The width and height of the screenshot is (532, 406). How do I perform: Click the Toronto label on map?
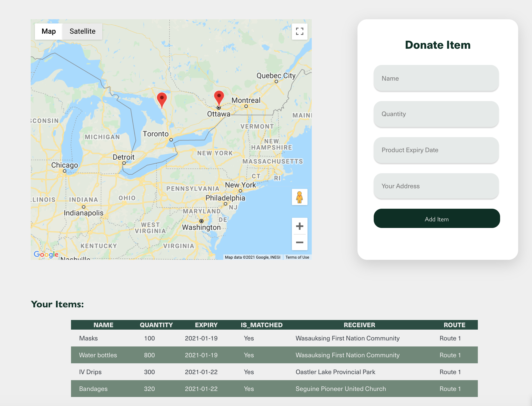[x=156, y=134]
